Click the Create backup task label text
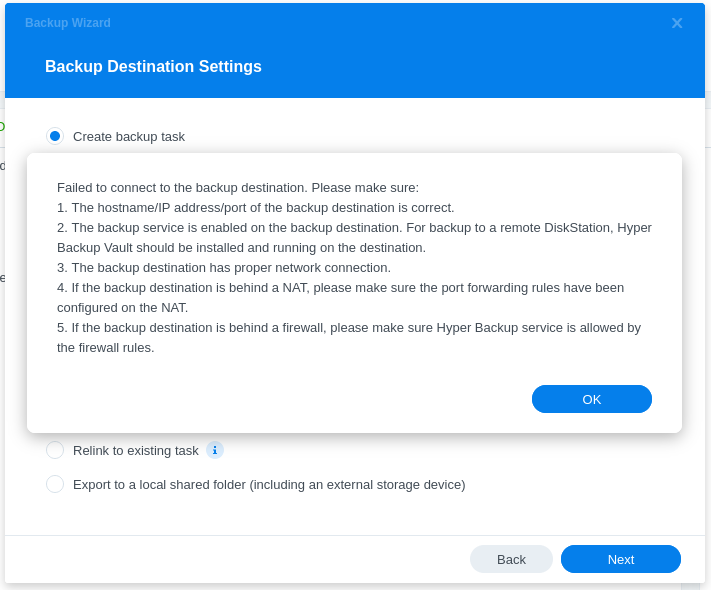711x590 pixels. pyautogui.click(x=129, y=136)
